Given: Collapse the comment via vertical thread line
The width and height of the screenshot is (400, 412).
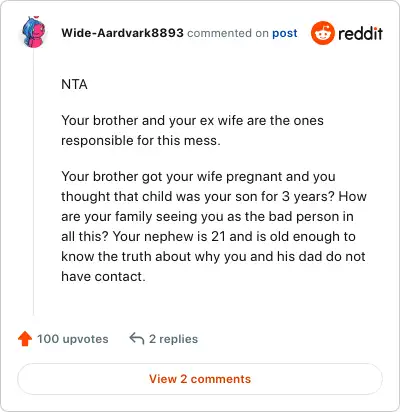Looking at the screenshot, I should (x=33, y=182).
